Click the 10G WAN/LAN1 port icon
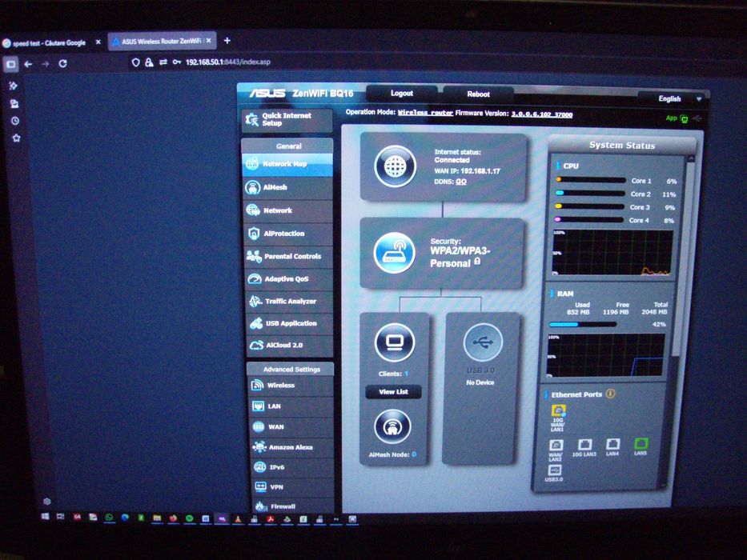747x560 pixels. pyautogui.click(x=558, y=410)
